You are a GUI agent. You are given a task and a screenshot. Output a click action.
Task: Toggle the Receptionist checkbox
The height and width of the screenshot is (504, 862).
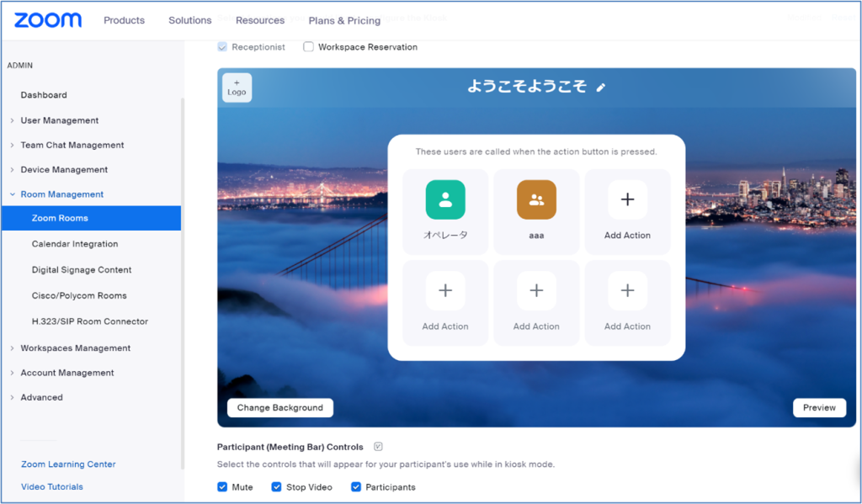[222, 47]
